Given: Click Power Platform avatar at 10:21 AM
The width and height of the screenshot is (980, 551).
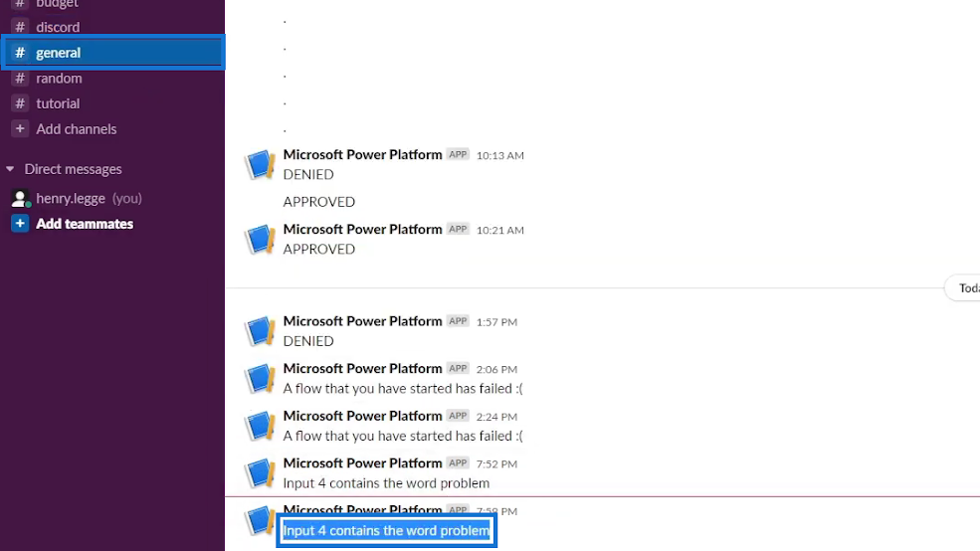Looking at the screenshot, I should (260, 240).
